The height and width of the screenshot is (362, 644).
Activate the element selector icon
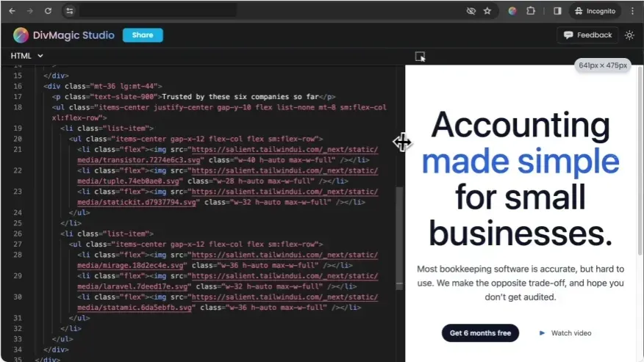pyautogui.click(x=420, y=57)
